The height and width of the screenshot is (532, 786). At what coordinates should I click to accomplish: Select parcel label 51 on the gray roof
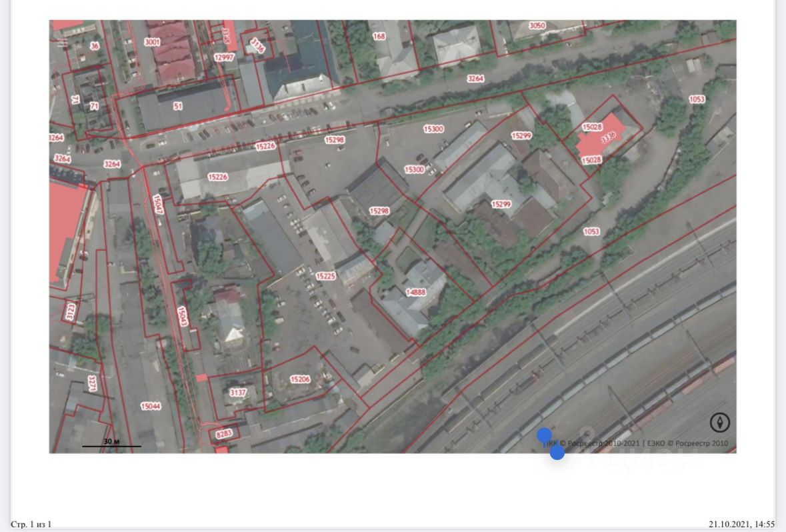tap(178, 106)
